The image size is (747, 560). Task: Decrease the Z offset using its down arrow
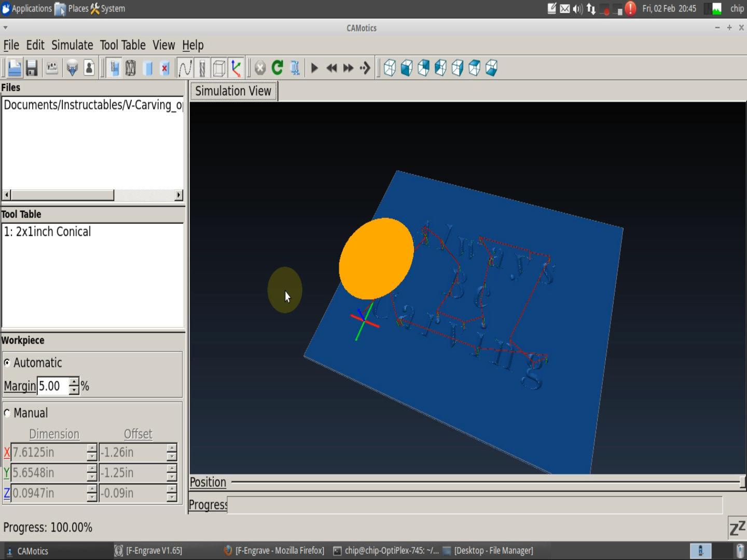tap(171, 497)
